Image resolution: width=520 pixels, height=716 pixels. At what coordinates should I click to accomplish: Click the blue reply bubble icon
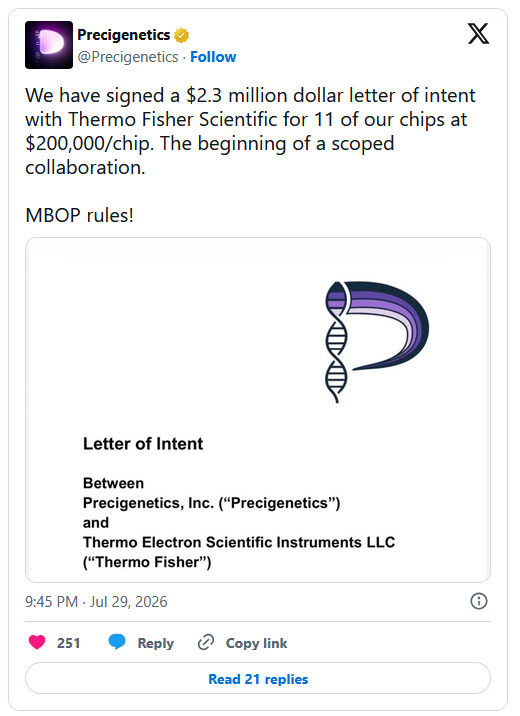click(117, 642)
